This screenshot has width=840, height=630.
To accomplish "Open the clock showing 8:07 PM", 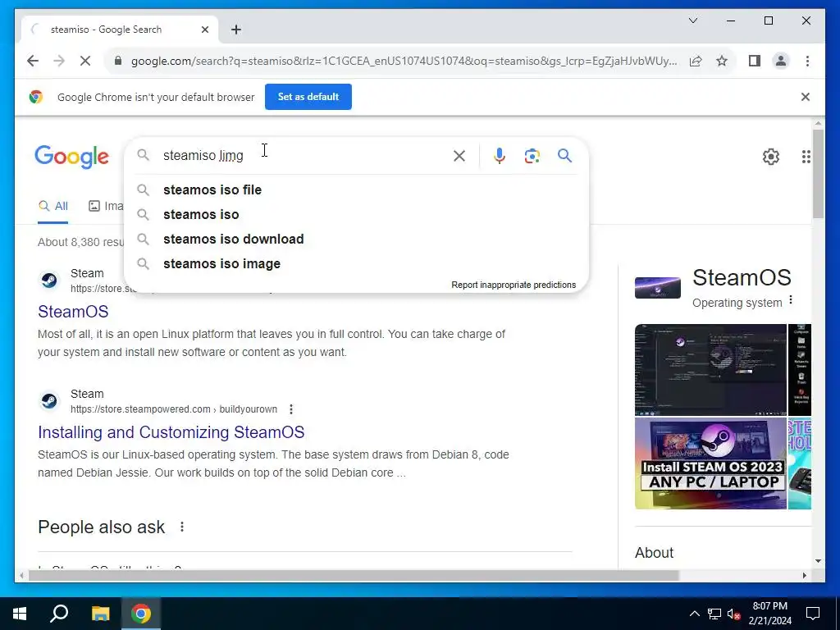I will (769, 614).
